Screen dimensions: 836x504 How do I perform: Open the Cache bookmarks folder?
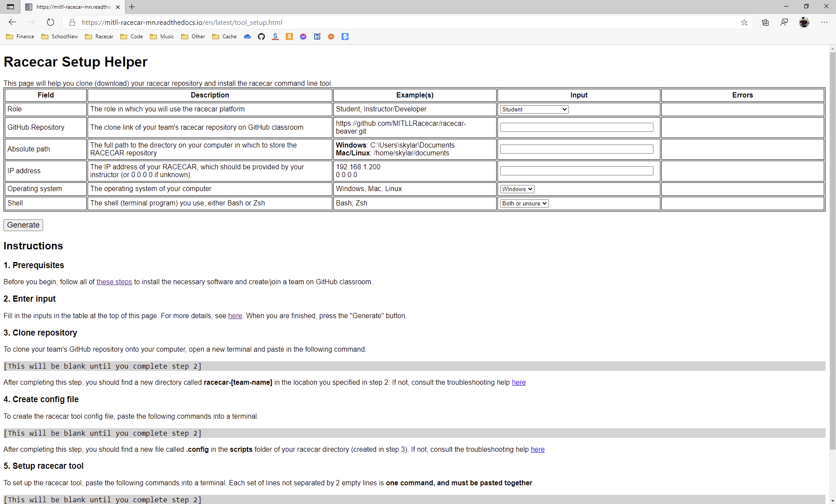click(x=224, y=37)
